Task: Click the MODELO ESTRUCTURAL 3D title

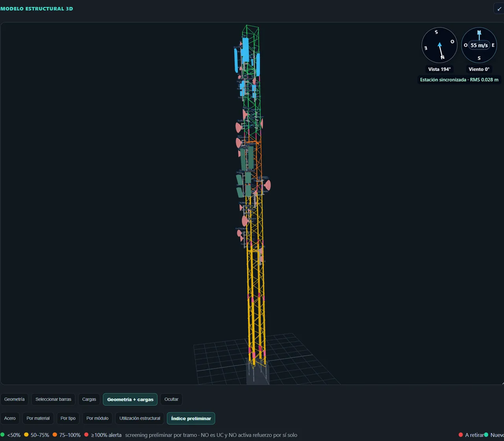Action: coord(37,9)
